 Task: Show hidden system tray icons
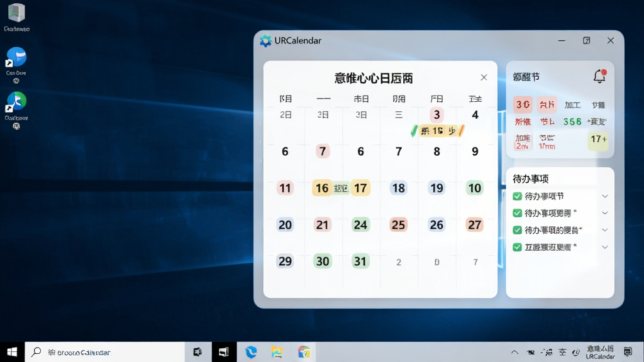514,352
